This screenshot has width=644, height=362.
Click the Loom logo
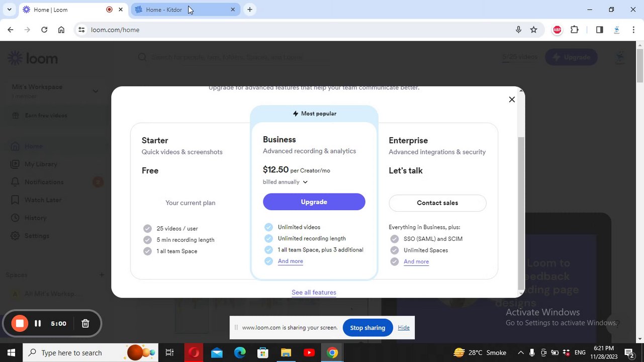[x=33, y=58]
